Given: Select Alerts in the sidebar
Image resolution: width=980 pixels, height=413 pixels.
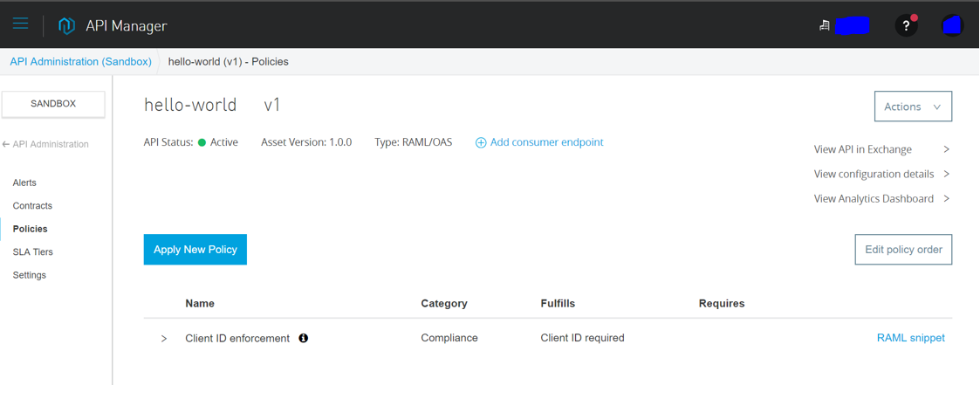Looking at the screenshot, I should click(24, 182).
